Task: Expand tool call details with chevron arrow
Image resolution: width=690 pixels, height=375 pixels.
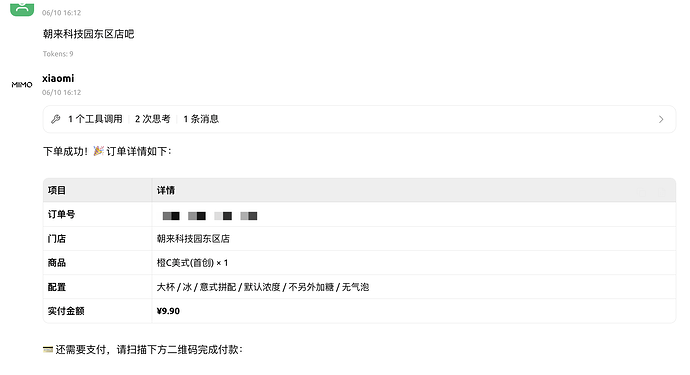Action: (661, 119)
